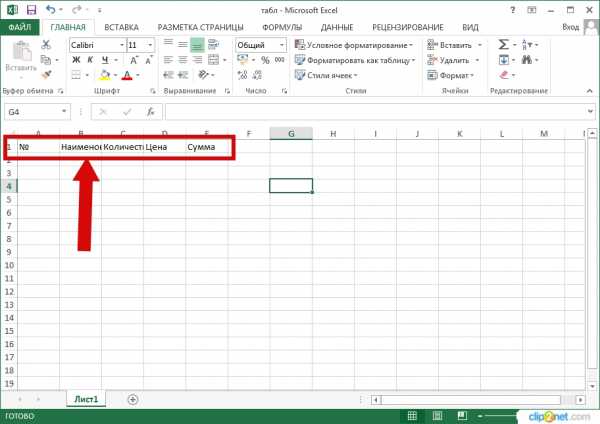Align text left in cell

168,60
